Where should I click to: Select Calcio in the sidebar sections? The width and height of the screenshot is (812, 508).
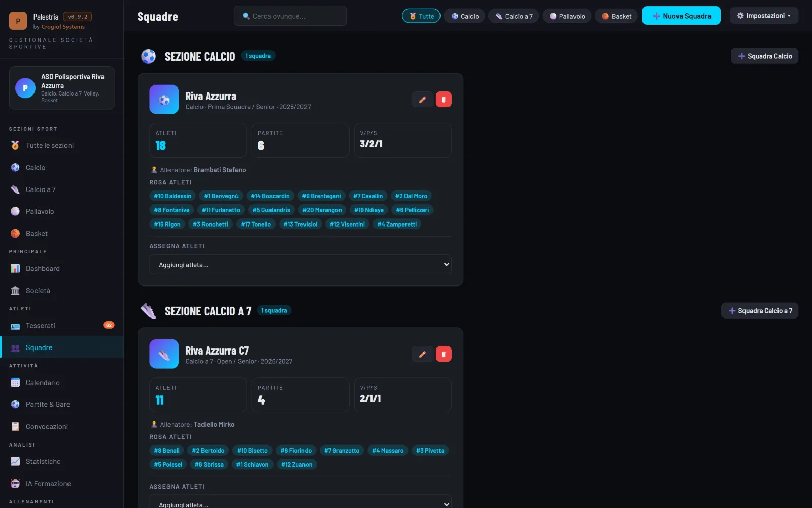(x=62, y=168)
